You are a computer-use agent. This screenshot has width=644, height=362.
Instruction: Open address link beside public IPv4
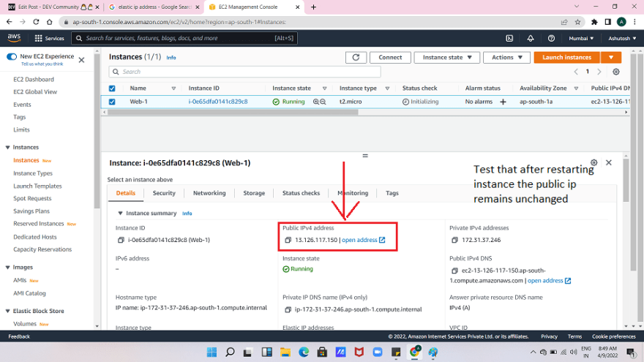(x=363, y=240)
